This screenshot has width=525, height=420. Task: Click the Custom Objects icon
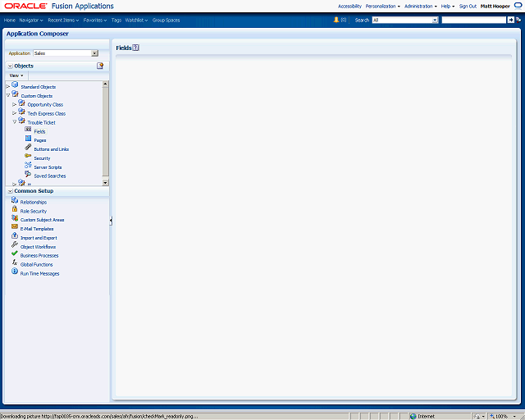[x=15, y=94]
